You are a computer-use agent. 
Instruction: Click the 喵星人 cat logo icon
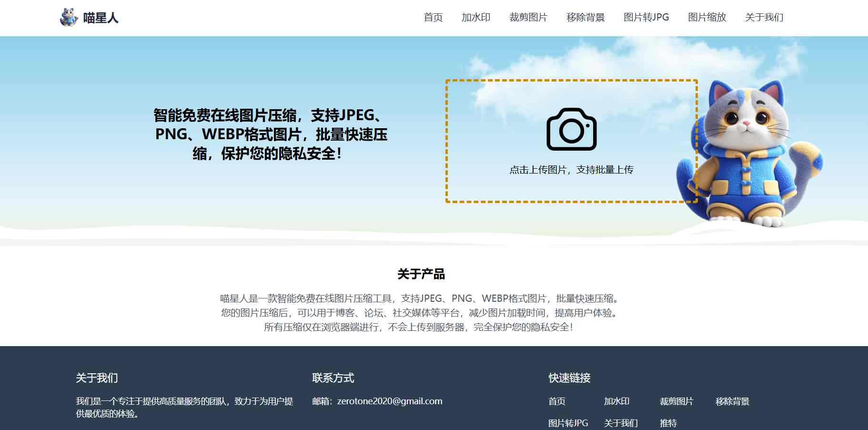click(69, 18)
